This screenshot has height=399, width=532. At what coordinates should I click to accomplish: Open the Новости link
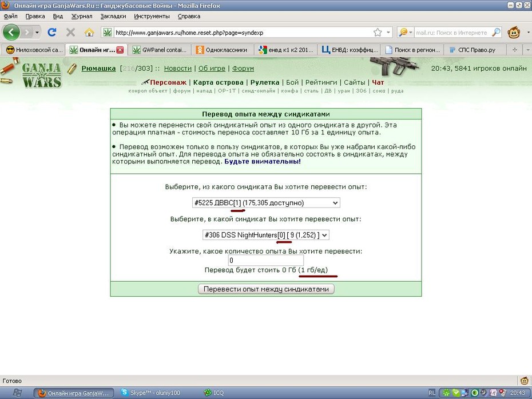click(x=178, y=69)
